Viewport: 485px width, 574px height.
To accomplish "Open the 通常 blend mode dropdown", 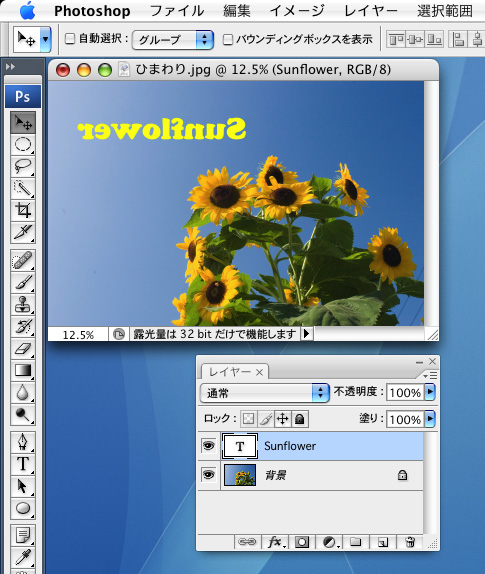I will 265,393.
